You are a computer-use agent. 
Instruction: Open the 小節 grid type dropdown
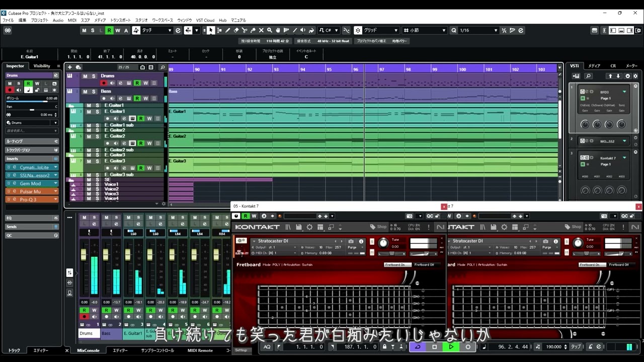point(425,30)
